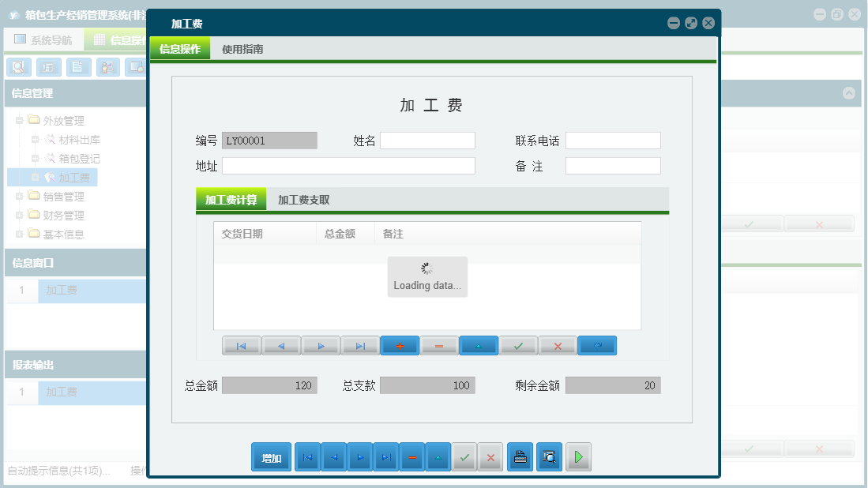The height and width of the screenshot is (488, 868).
Task: Delete a row using the minus icon
Action: tap(439, 345)
